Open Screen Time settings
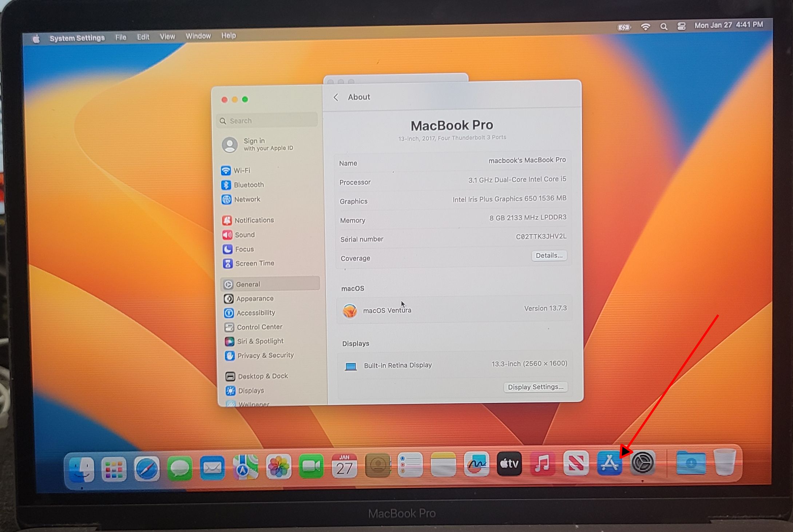 click(x=254, y=263)
